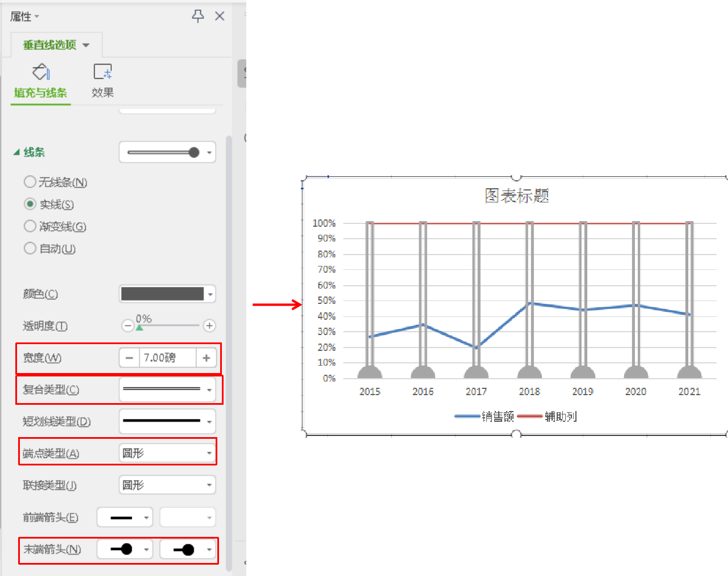This screenshot has height=576, width=728.
Task: Decrease transparency with minus button
Action: (x=128, y=325)
